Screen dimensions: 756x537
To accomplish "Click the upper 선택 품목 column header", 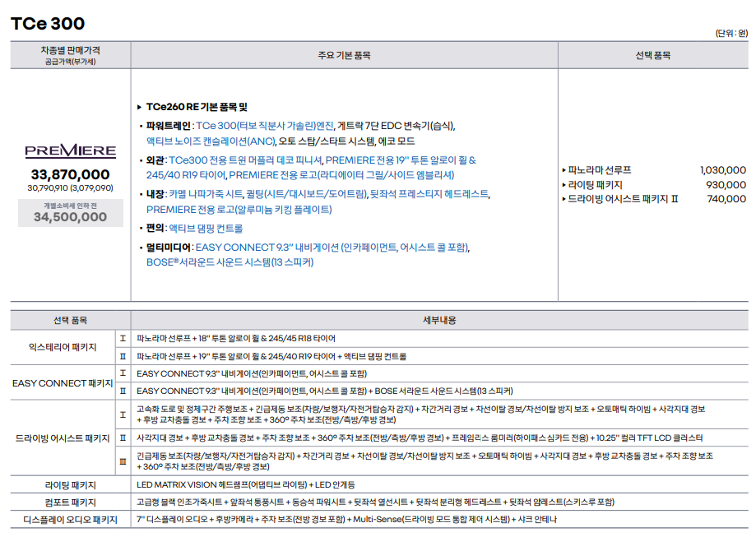I will (x=653, y=55).
